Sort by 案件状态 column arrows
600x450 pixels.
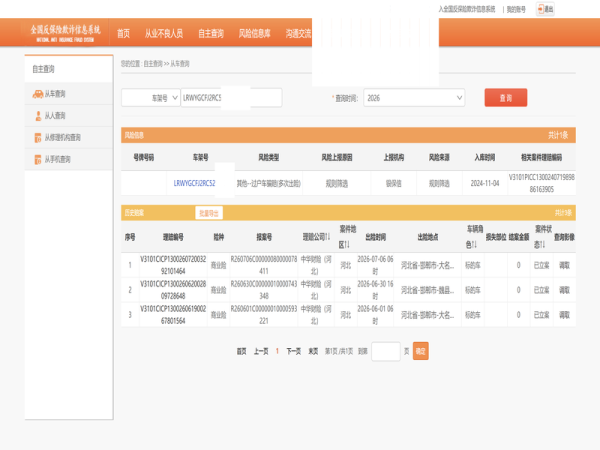click(x=542, y=245)
